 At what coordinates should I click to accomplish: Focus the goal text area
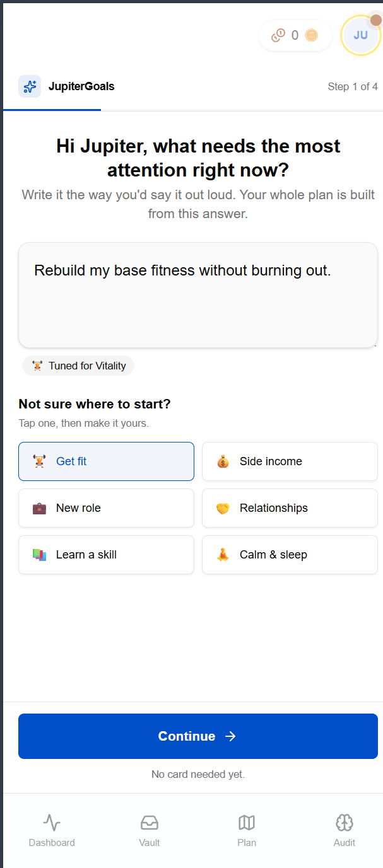(198, 295)
